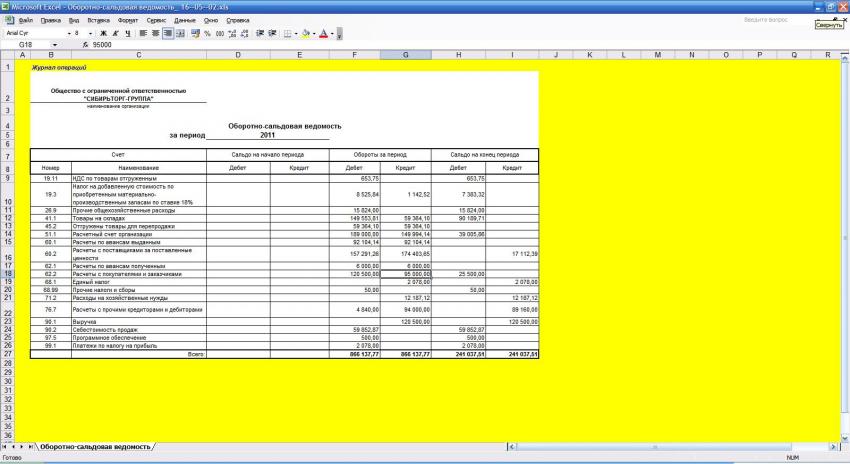
Task: Increase decimal places
Action: 232,33
